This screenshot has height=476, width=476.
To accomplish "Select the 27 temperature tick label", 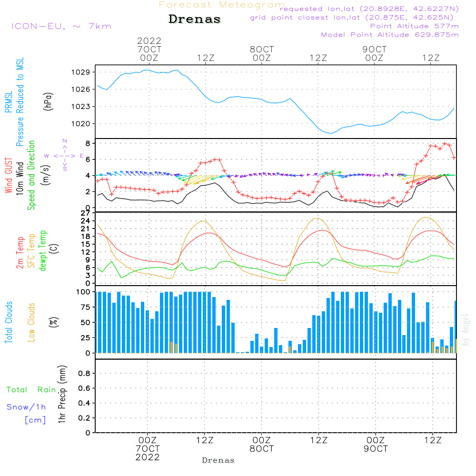I will point(86,213).
